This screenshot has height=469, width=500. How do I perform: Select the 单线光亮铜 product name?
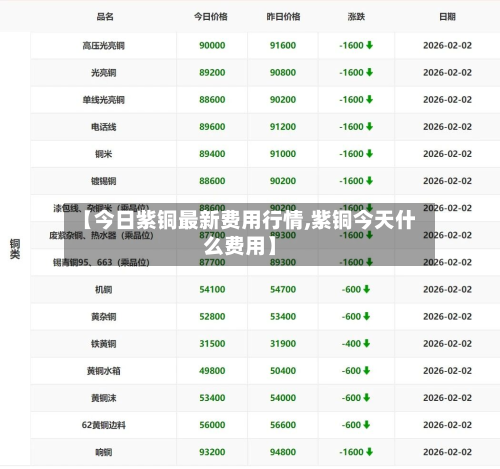pyautogui.click(x=104, y=100)
